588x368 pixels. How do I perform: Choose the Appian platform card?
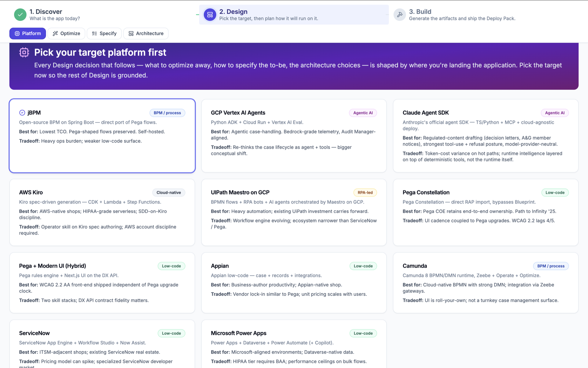pos(294,283)
